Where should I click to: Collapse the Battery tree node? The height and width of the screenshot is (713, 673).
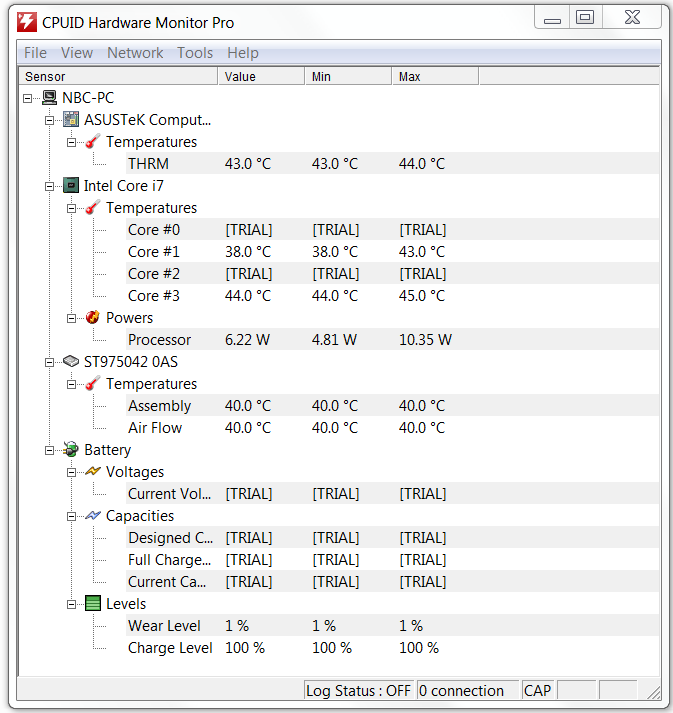[x=49, y=451]
